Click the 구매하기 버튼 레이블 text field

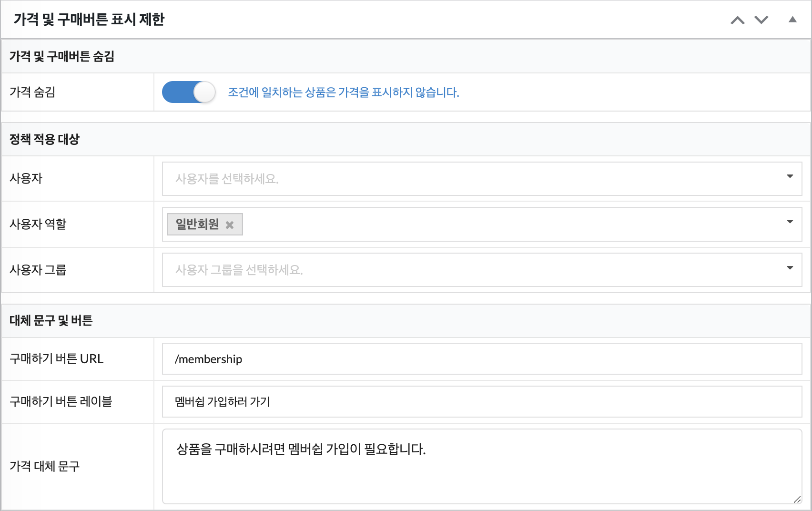click(x=481, y=402)
